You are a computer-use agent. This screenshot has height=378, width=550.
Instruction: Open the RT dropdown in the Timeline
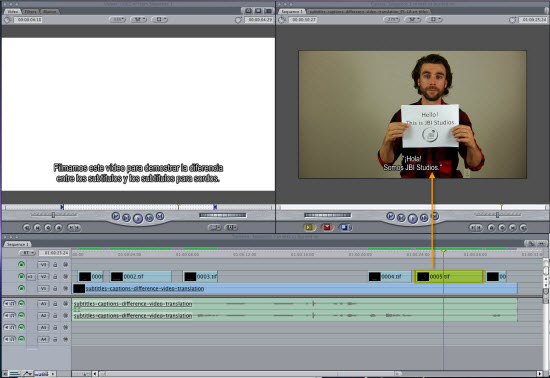[x=27, y=253]
